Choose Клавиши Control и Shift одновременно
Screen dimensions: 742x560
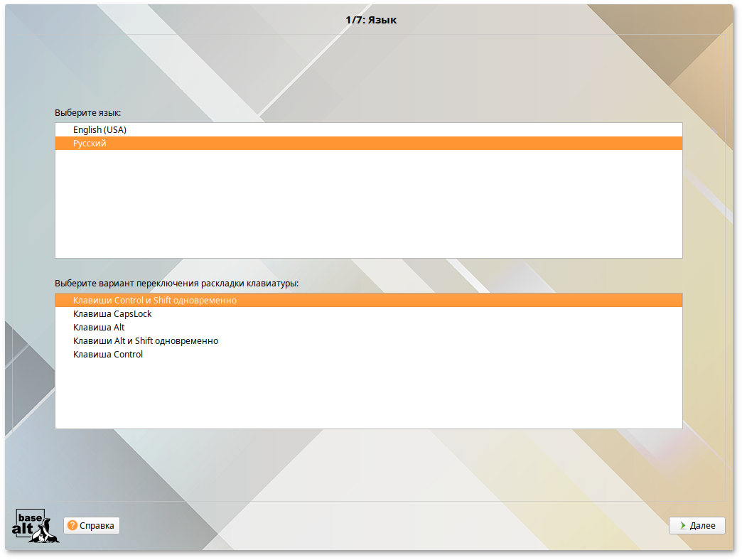tap(154, 301)
